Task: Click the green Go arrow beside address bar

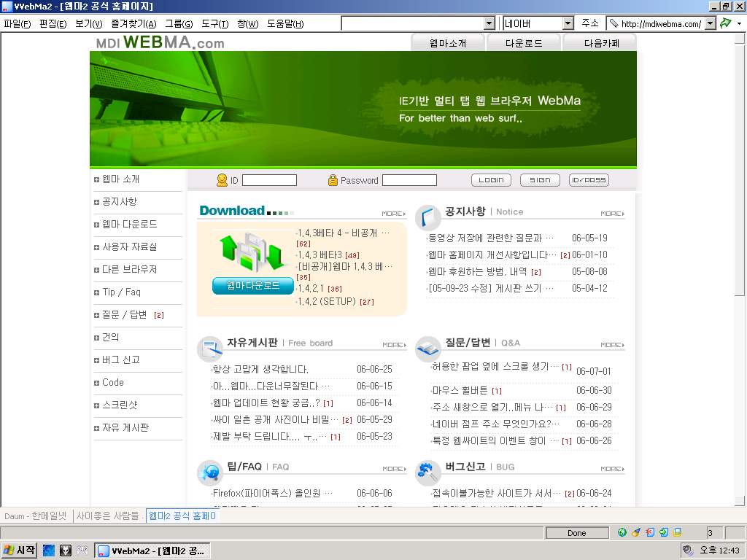Action: click(726, 23)
